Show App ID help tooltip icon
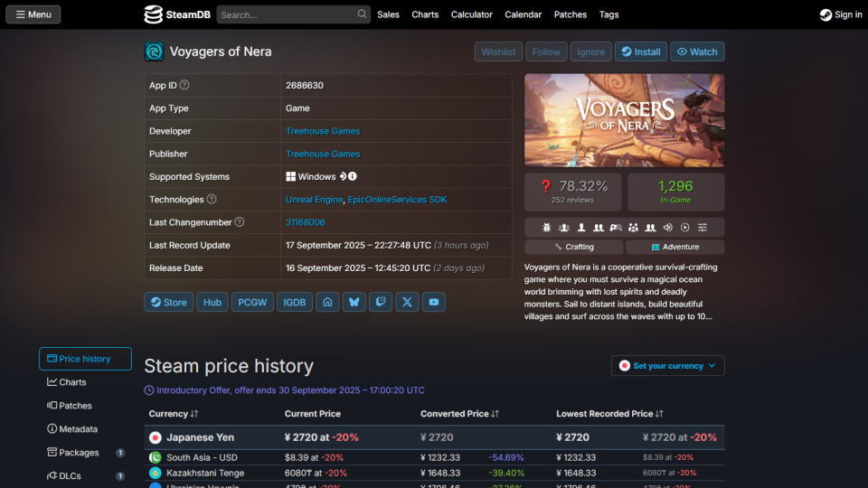The width and height of the screenshot is (868, 488). [x=184, y=85]
